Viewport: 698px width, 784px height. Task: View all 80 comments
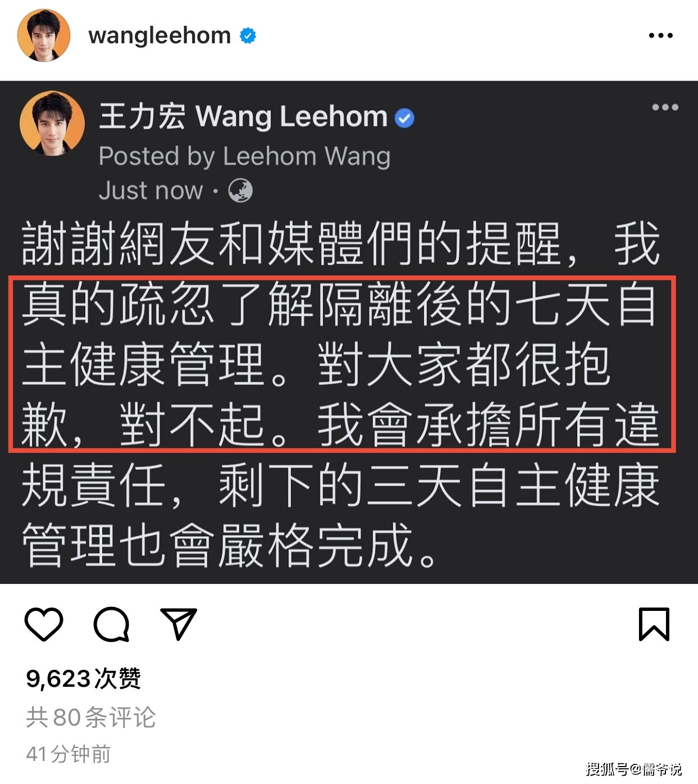coord(90,717)
